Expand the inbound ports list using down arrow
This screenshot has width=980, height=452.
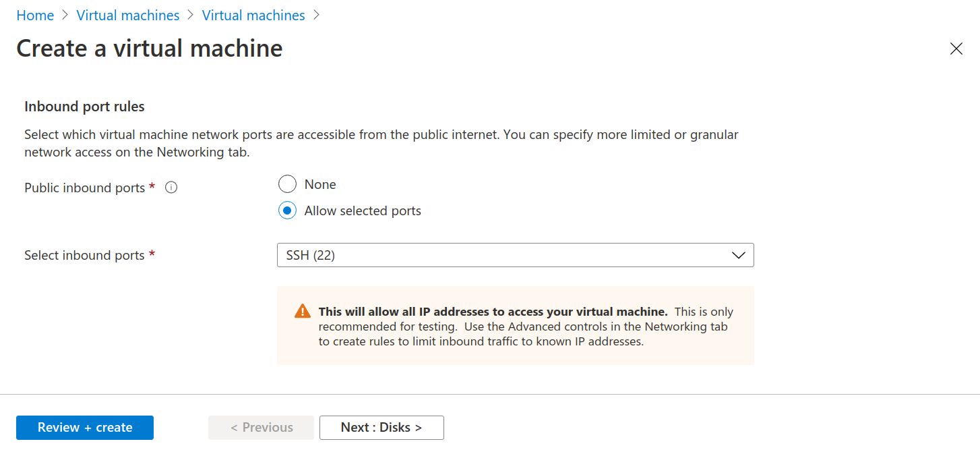coord(738,255)
